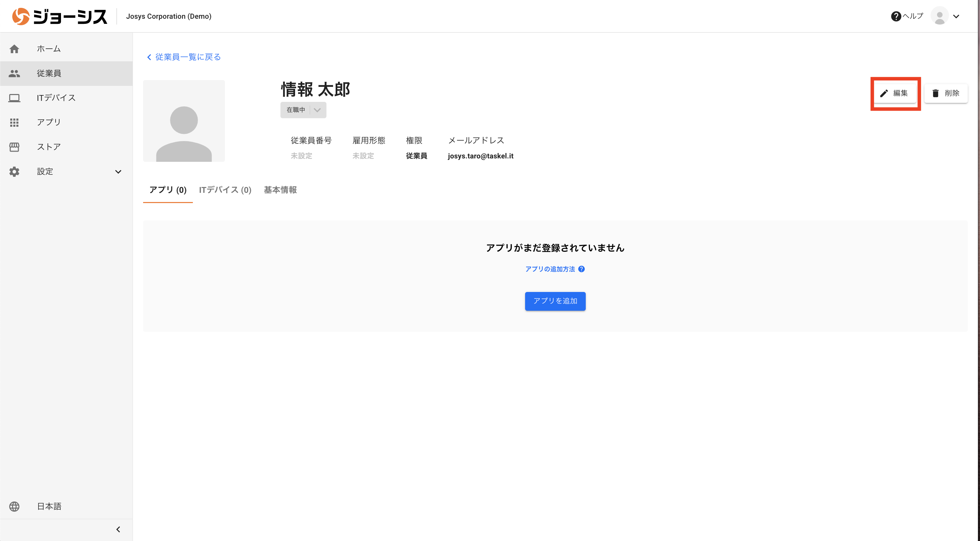Click the ストア storefront icon
980x541 pixels.
(x=14, y=147)
